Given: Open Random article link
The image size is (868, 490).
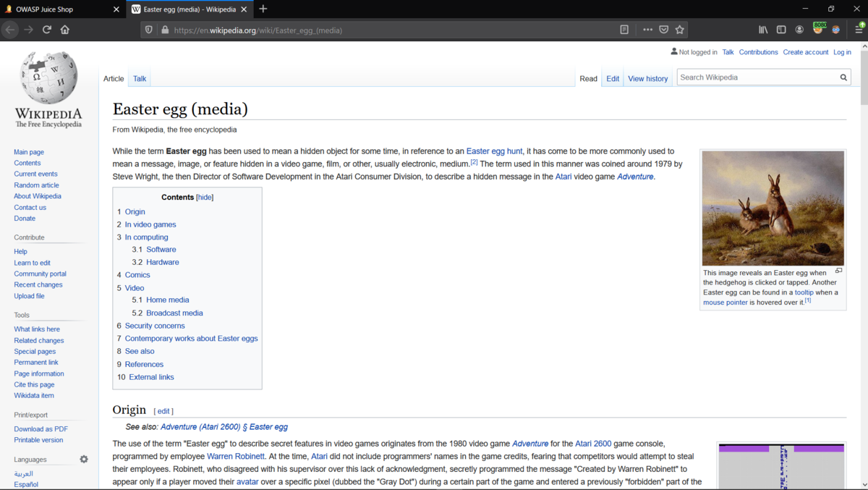Looking at the screenshot, I should point(36,185).
